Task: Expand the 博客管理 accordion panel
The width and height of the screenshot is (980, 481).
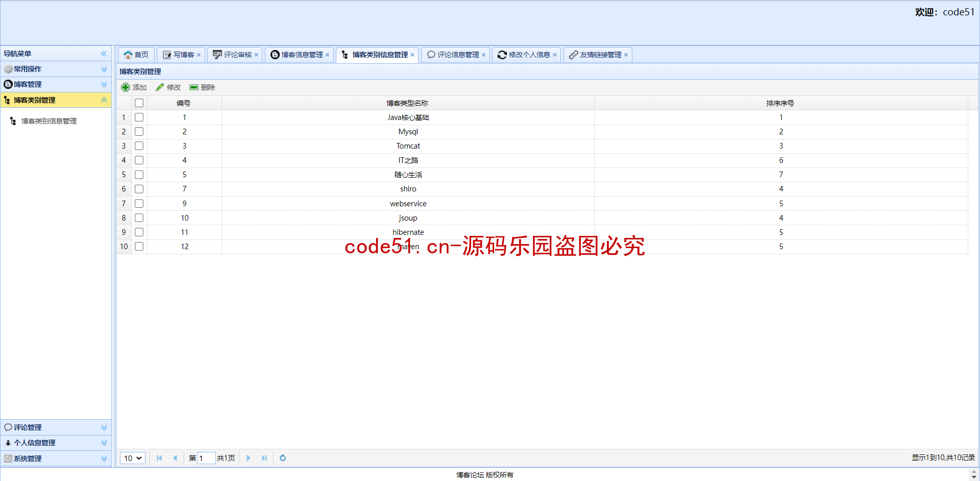Action: (x=104, y=84)
